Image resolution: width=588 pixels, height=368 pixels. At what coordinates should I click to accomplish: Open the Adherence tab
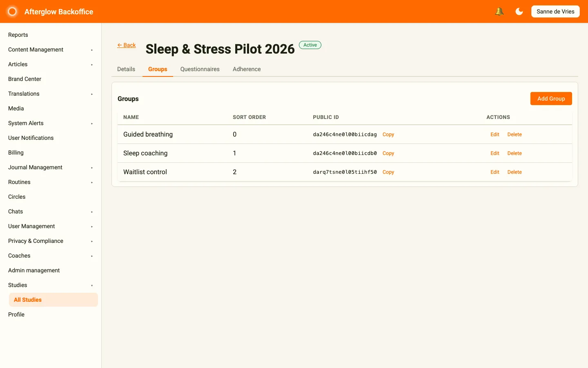pyautogui.click(x=247, y=69)
